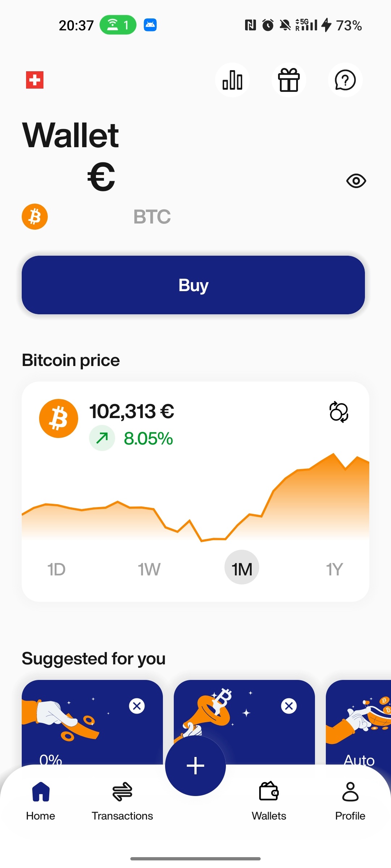Tap the Swiss flag country icon
391x868 pixels.
pos(35,80)
